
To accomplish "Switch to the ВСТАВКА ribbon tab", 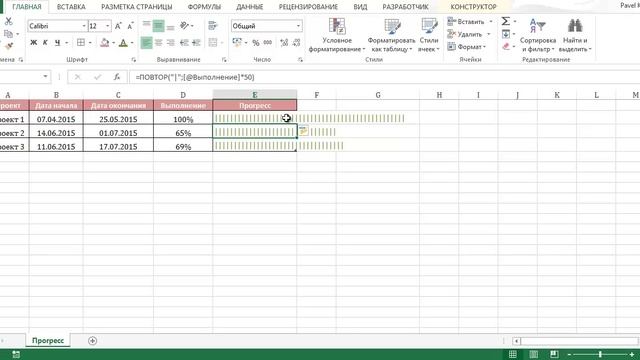I will (x=71, y=7).
